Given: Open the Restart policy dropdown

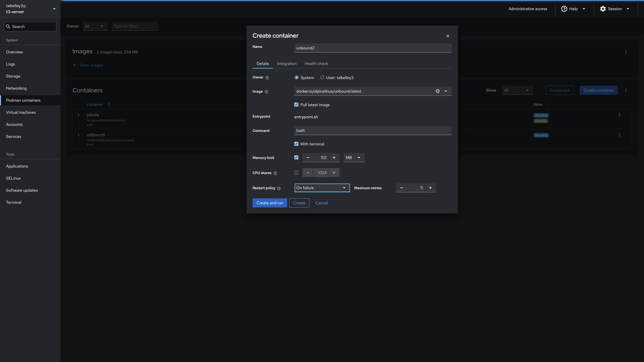Looking at the screenshot, I should [322, 188].
